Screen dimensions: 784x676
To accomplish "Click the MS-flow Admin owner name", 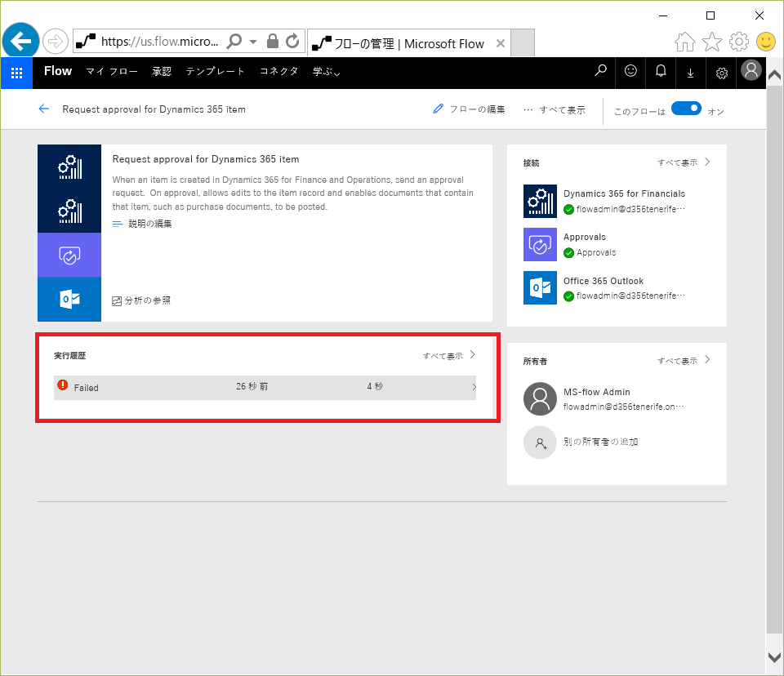I will click(596, 392).
